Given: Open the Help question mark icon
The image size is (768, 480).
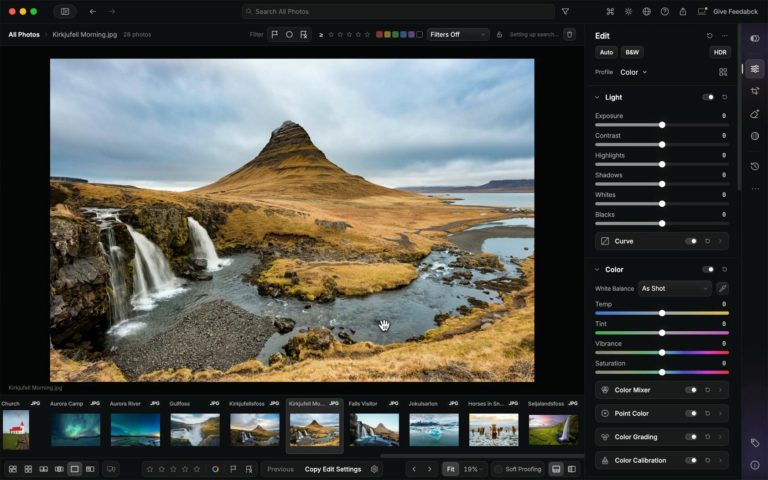Looking at the screenshot, I should [x=665, y=11].
